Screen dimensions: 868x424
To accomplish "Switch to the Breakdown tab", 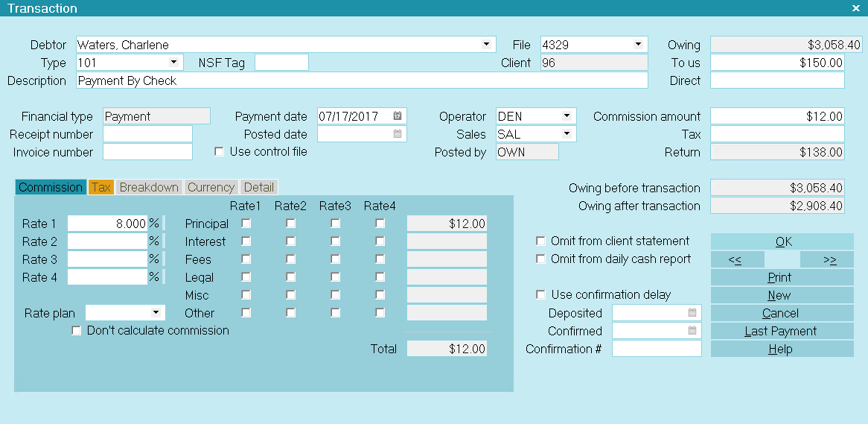I will click(x=149, y=188).
